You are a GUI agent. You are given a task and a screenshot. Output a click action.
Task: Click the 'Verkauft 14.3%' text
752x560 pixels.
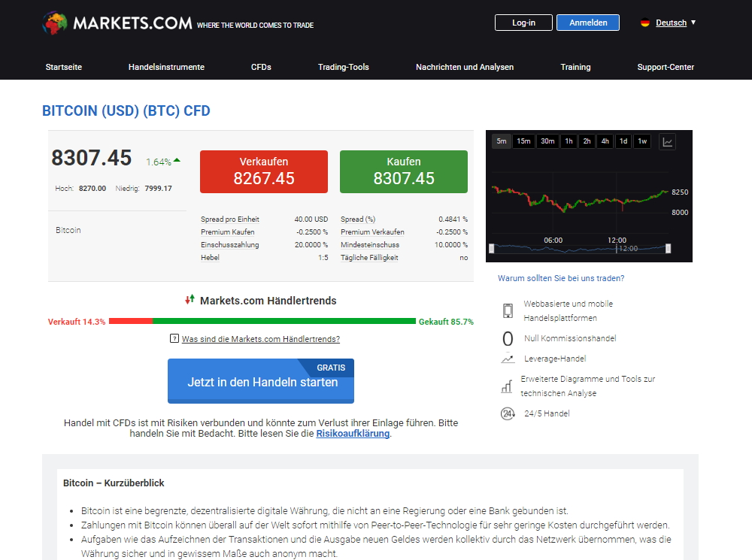(77, 322)
